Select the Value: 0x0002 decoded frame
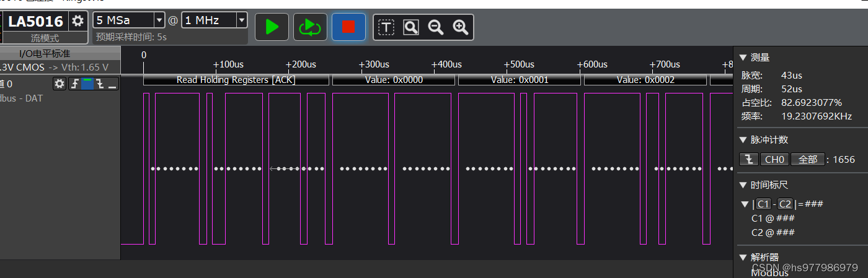The height and width of the screenshot is (278, 868). click(x=645, y=80)
